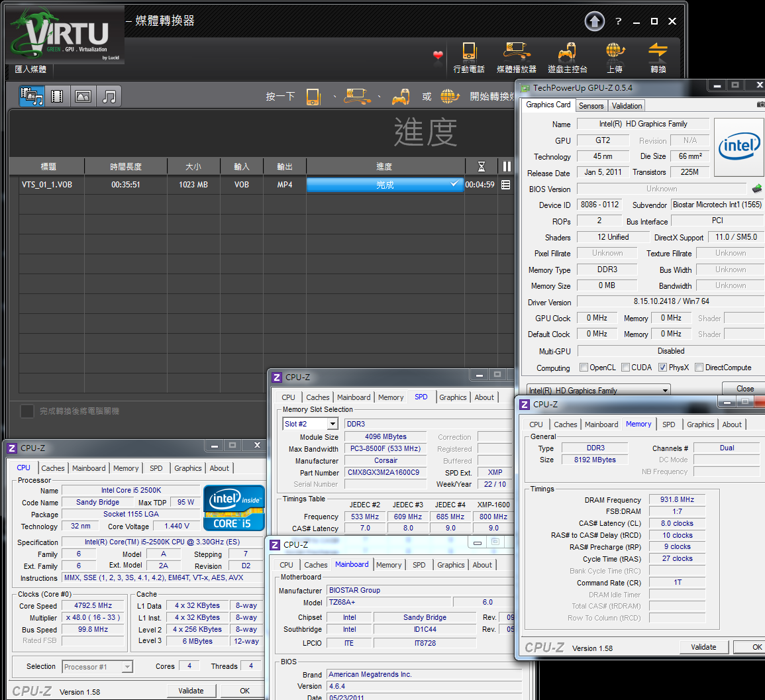Click Validate in the CPU-Z Memory window
765x700 pixels.
click(703, 647)
